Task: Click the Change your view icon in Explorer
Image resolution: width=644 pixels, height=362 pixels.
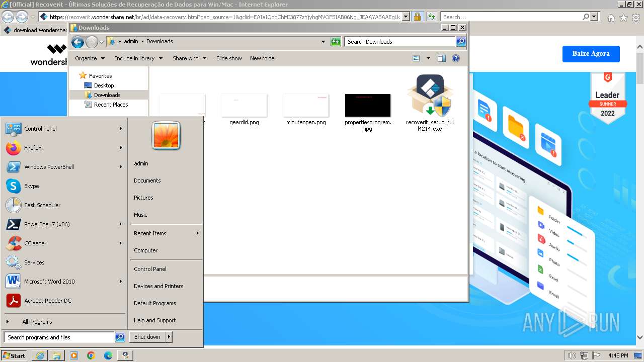Action: [x=416, y=58]
